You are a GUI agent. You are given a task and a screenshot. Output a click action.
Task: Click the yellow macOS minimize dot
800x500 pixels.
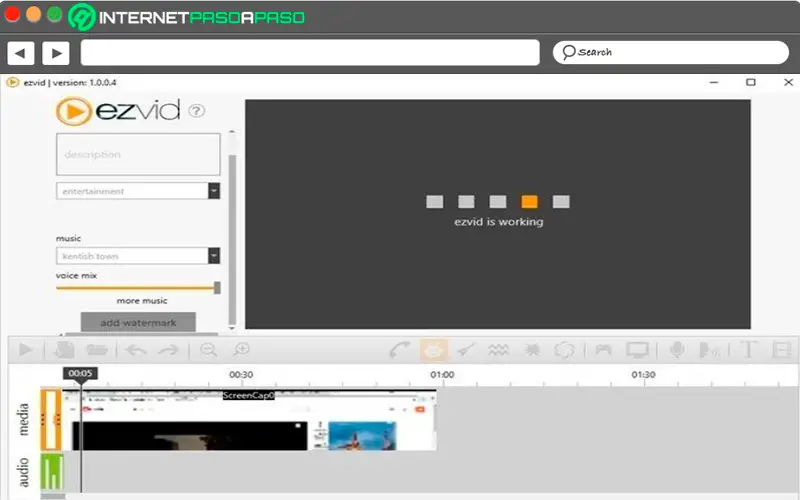pyautogui.click(x=34, y=14)
